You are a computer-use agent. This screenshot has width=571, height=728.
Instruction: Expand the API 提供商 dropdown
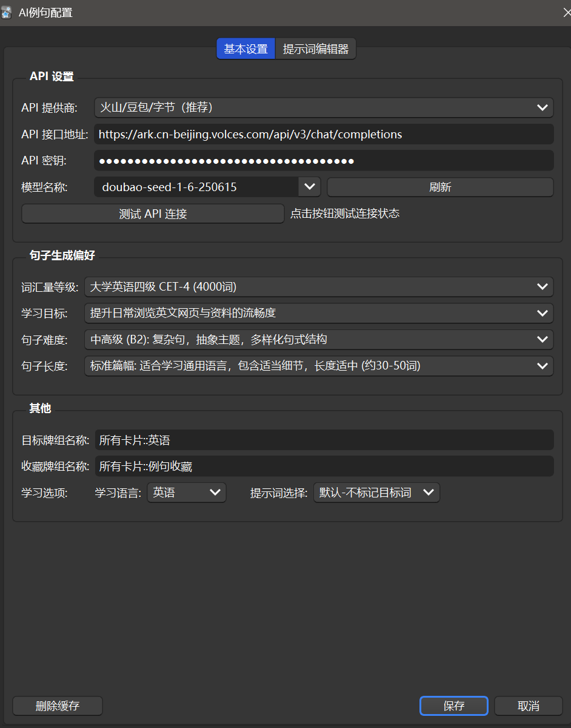tap(324, 107)
